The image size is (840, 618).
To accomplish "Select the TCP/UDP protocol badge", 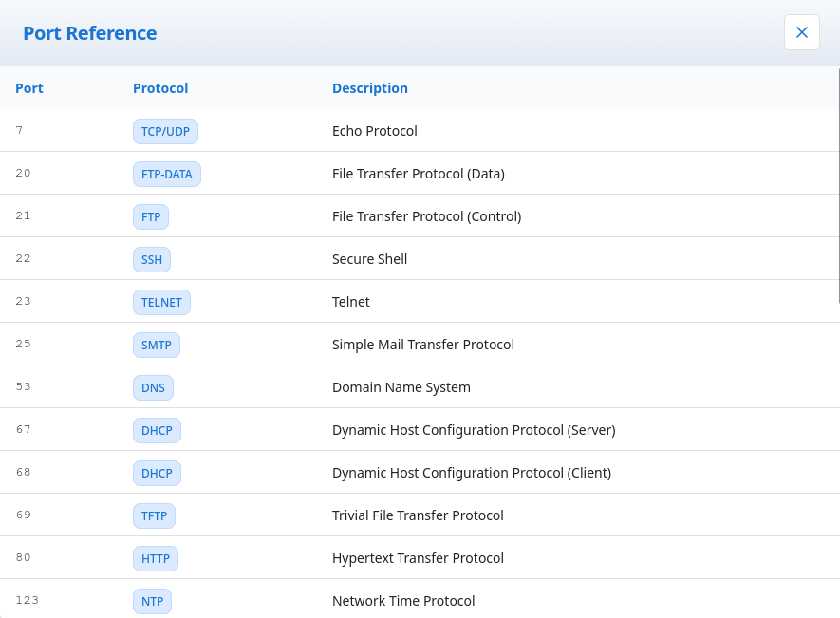I will click(165, 132).
